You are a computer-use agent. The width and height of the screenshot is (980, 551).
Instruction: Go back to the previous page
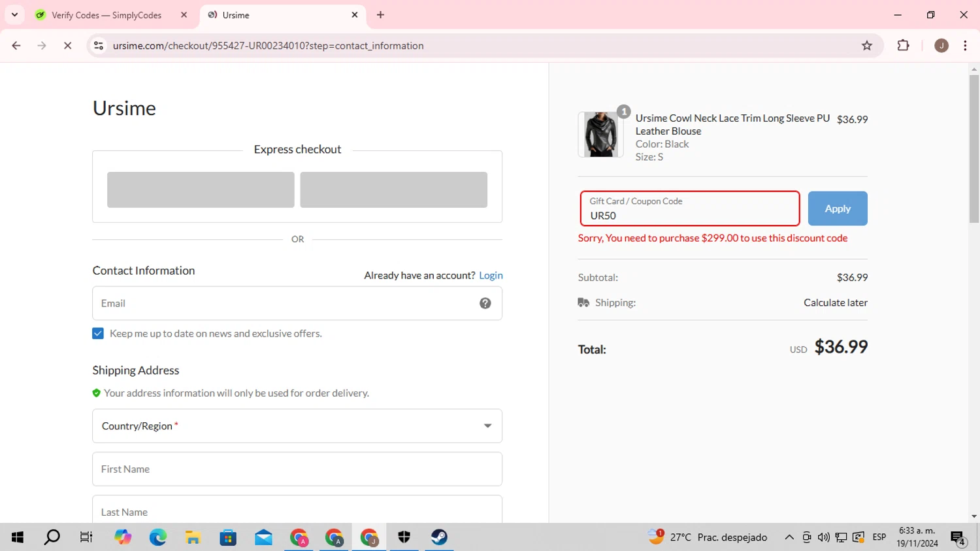(x=16, y=46)
